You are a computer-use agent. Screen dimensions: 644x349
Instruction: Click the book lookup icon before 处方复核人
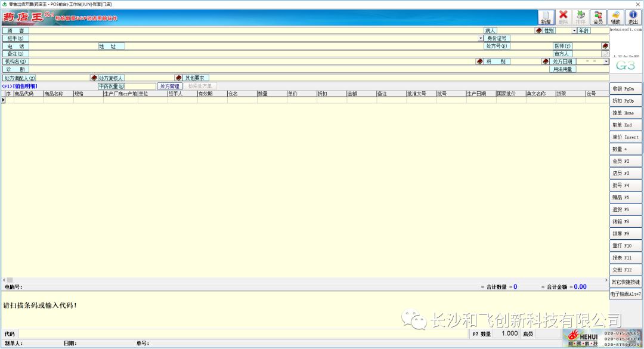pos(94,78)
